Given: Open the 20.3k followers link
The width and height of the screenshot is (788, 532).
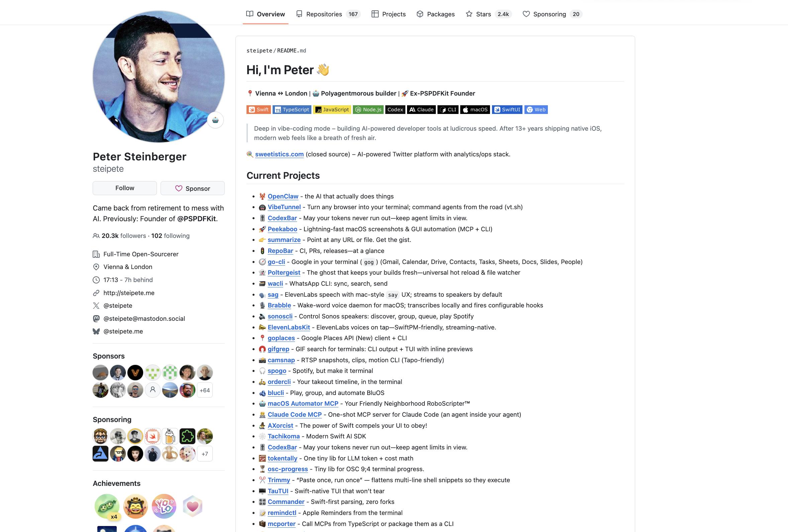Looking at the screenshot, I should (x=123, y=236).
